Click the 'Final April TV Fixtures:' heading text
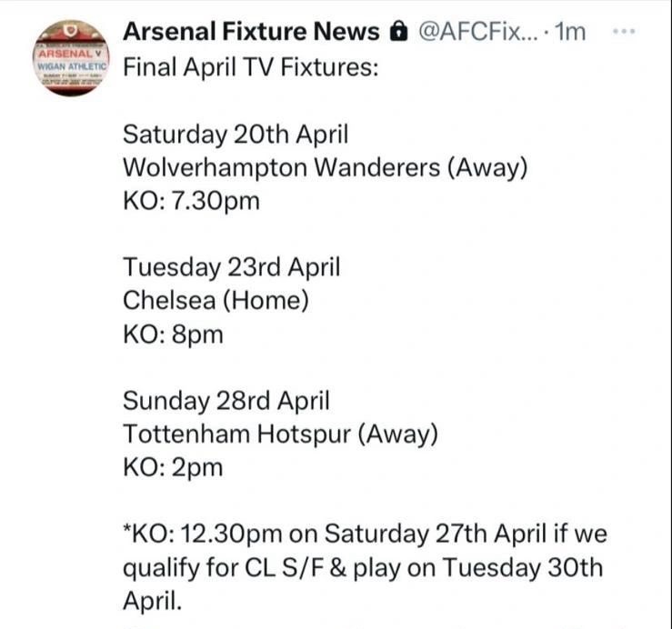 tap(249, 68)
